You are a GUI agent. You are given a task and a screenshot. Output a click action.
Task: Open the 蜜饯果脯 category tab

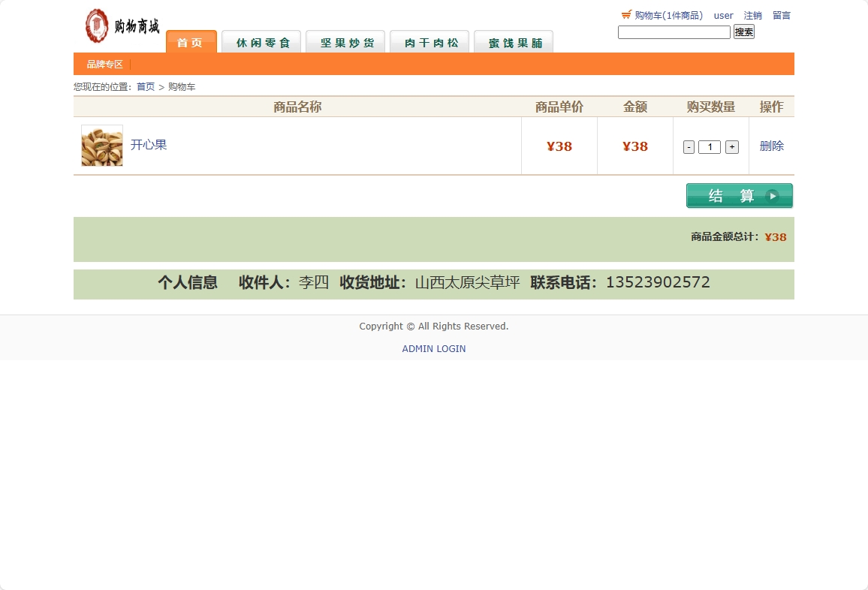click(x=513, y=43)
